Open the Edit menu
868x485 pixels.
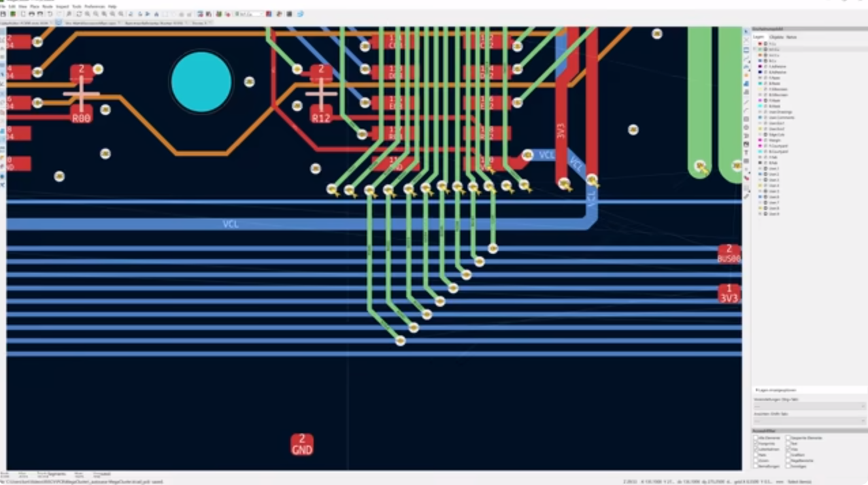[x=11, y=6]
